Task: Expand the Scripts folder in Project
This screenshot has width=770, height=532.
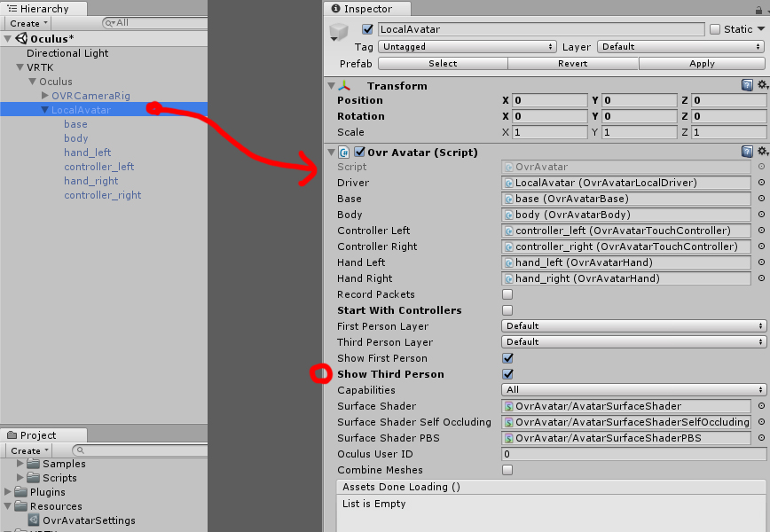Action: [20, 477]
